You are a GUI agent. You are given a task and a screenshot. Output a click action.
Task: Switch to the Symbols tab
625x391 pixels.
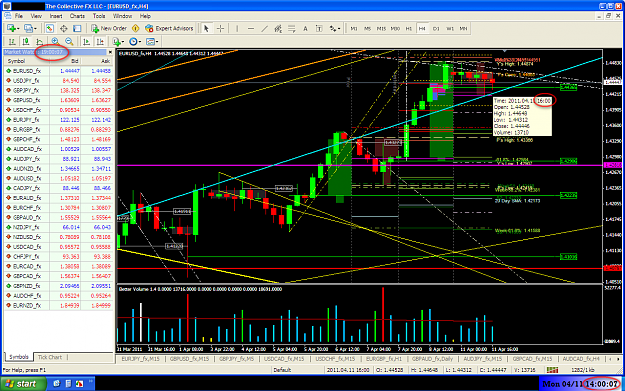[19, 357]
